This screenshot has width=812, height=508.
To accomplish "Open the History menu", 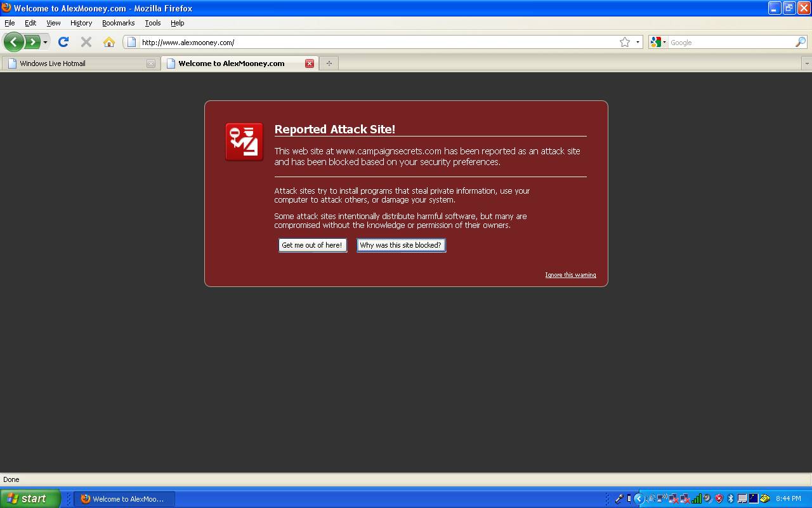I will click(81, 23).
